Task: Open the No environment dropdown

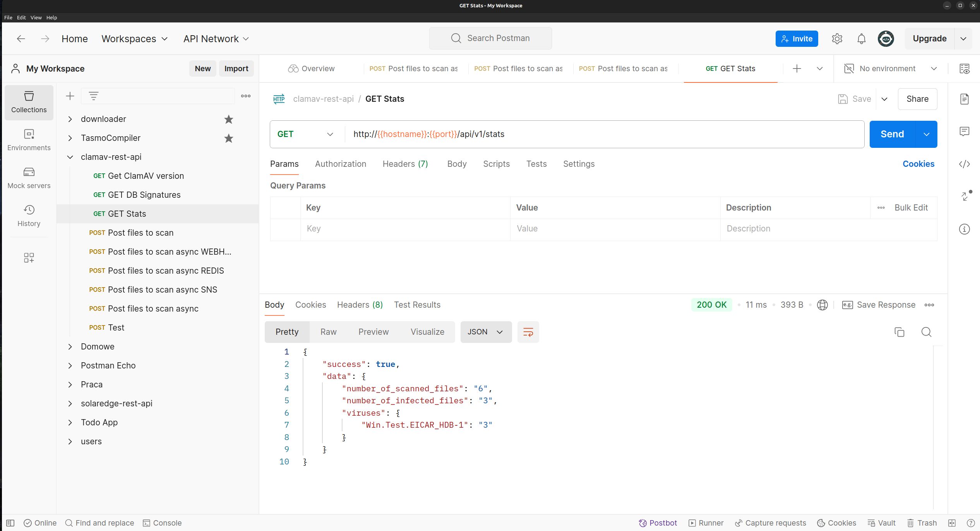Action: coord(890,69)
